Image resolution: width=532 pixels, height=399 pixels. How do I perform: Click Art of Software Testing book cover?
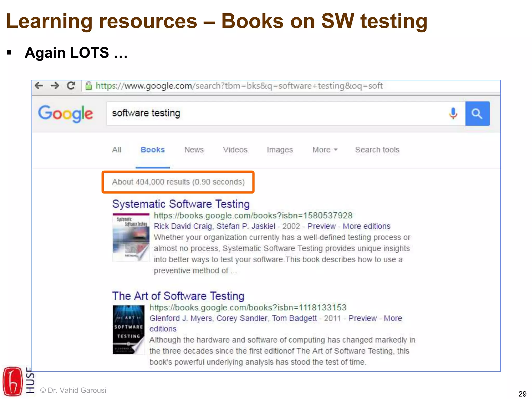(x=129, y=330)
